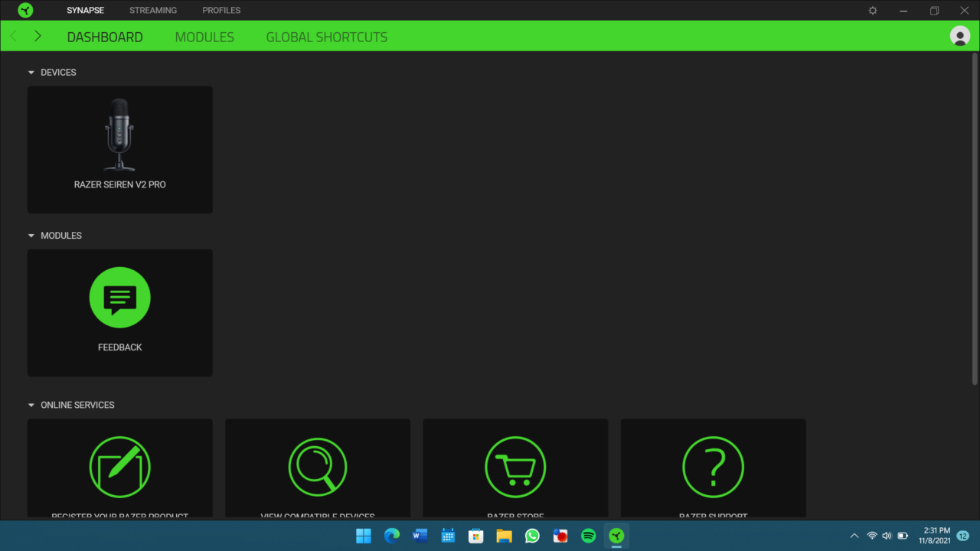Go back using the left arrow
This screenshot has width=980, height=551.
tap(14, 36)
